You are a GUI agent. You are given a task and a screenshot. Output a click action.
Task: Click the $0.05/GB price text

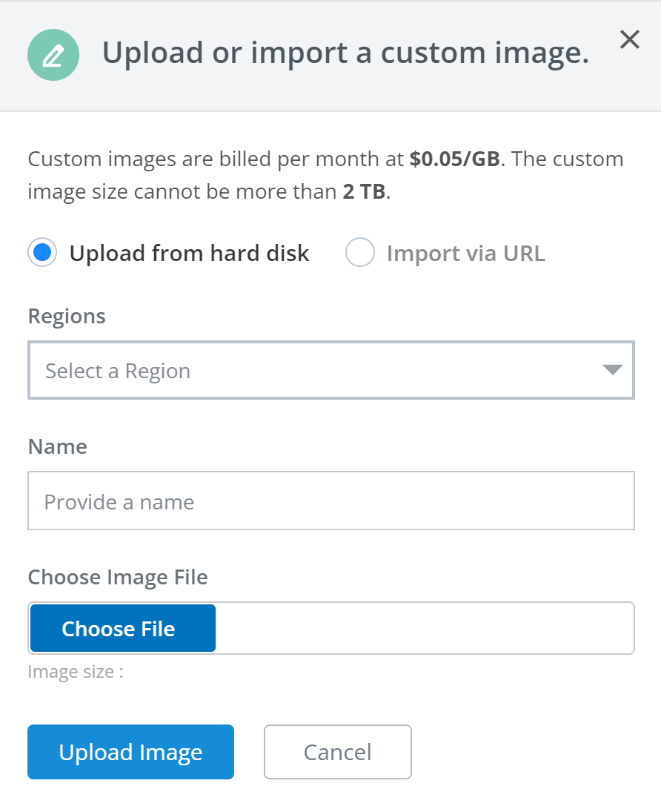click(x=454, y=159)
